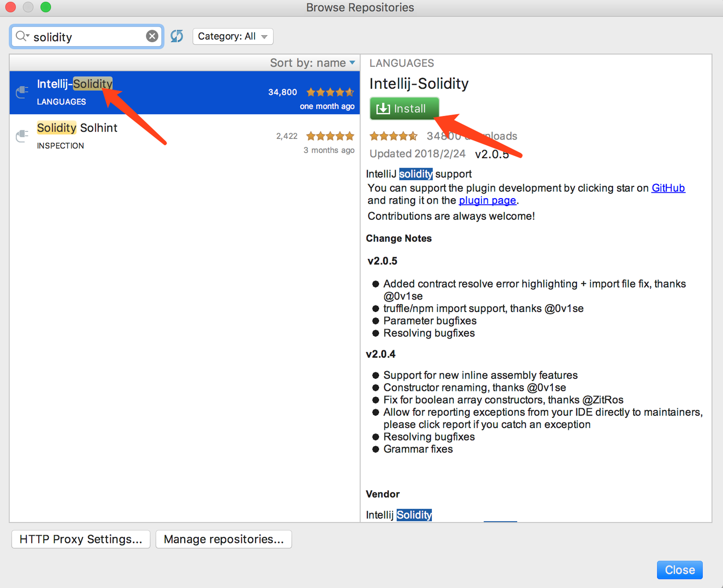Viewport: 723px width, 588px height.
Task: Select the Intellij-Solidity plugin row
Action: (185, 93)
